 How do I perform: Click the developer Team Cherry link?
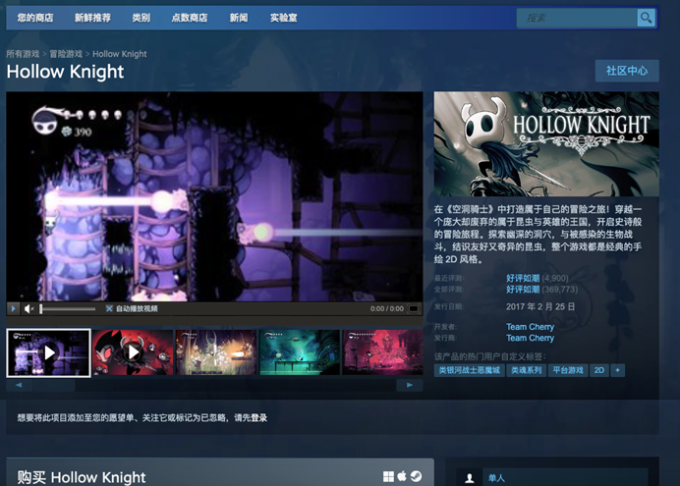click(x=530, y=327)
